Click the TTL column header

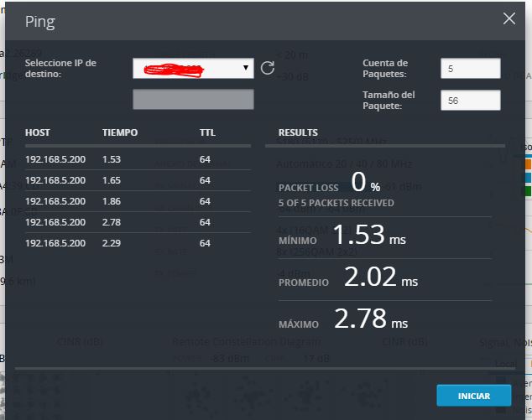[x=207, y=132]
